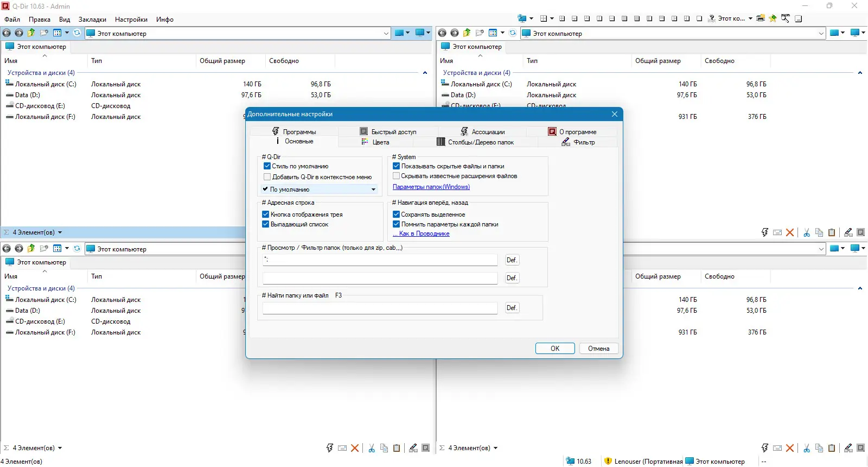This screenshot has width=868, height=467.
Task: Create a new folder in the top-right pane
Action: (480, 33)
